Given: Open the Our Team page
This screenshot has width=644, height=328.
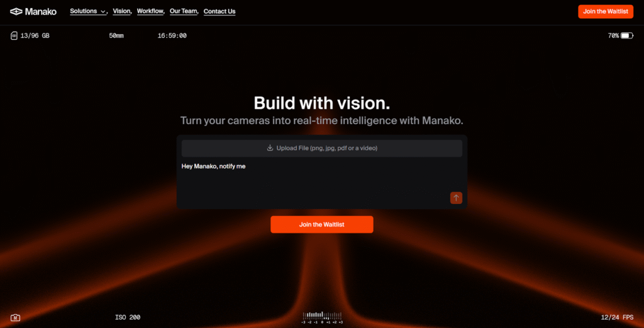Looking at the screenshot, I should (183, 11).
